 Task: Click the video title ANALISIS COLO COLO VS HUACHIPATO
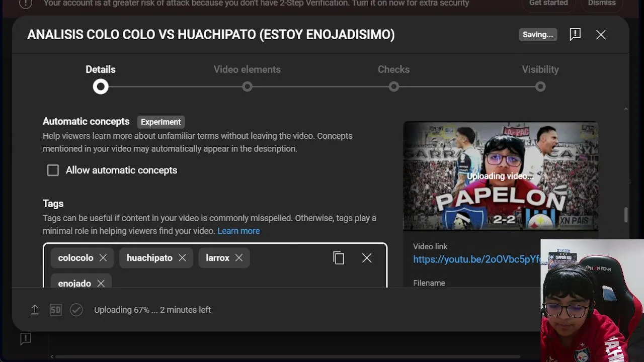[x=211, y=35]
